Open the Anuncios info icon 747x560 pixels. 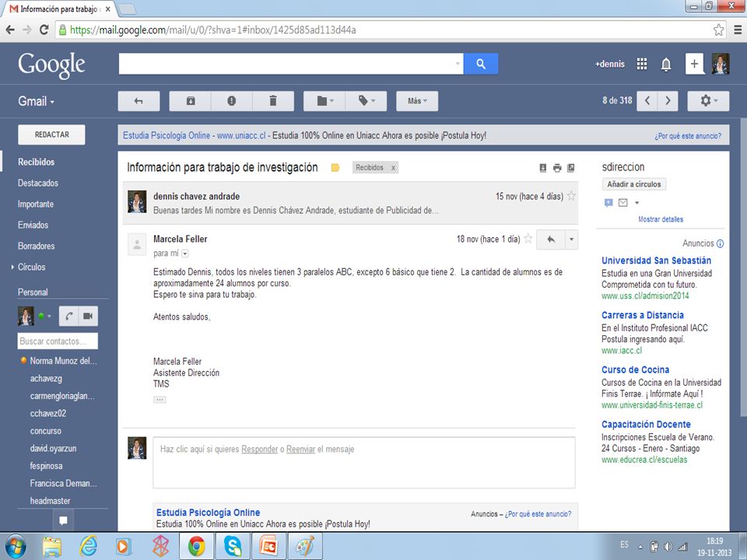click(720, 243)
